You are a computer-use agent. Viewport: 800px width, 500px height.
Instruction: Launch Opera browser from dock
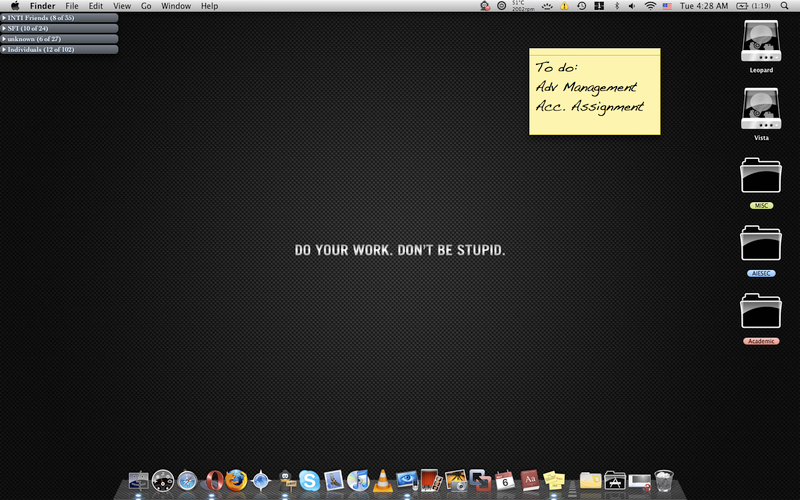(x=214, y=481)
